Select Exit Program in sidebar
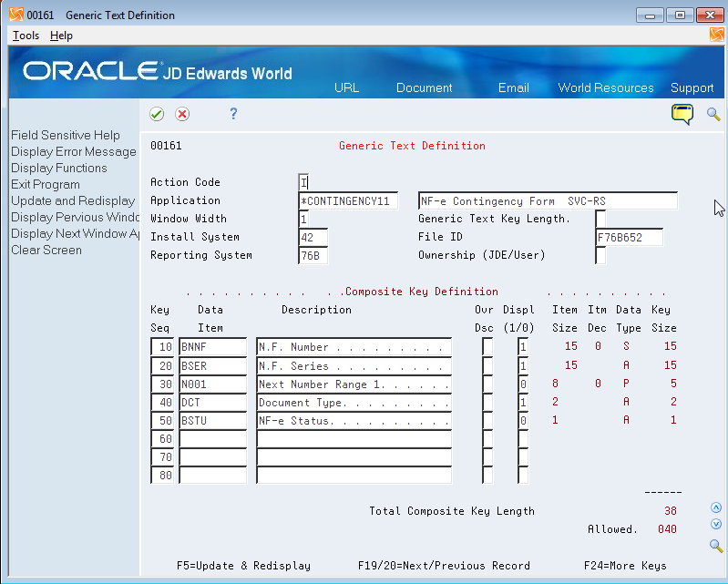The height and width of the screenshot is (584, 728). pos(46,184)
